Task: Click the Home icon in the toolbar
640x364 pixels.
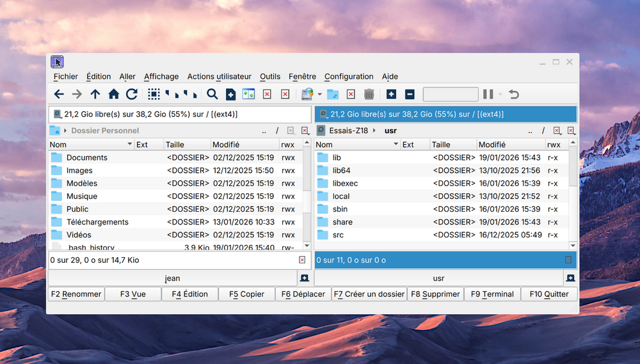Action: pos(113,94)
